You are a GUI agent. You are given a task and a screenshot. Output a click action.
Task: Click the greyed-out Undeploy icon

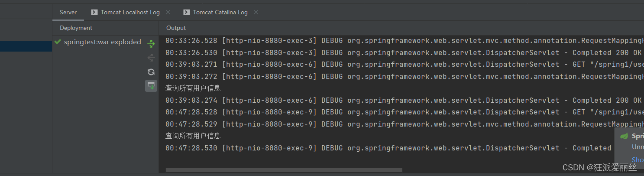pyautogui.click(x=151, y=58)
